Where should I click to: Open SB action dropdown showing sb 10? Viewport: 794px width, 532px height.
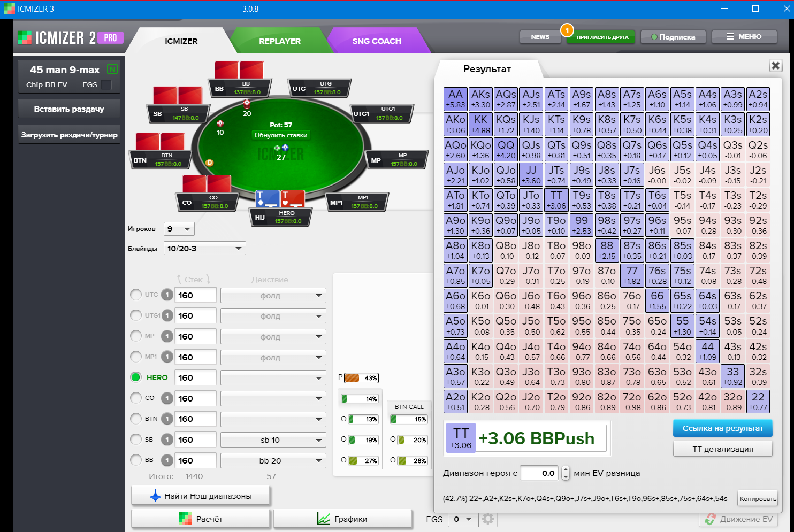click(273, 440)
